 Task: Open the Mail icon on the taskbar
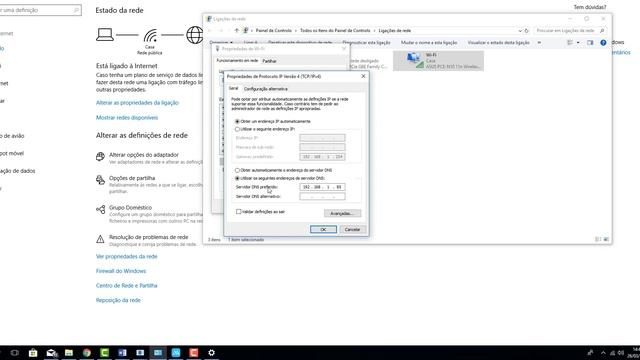51,353
